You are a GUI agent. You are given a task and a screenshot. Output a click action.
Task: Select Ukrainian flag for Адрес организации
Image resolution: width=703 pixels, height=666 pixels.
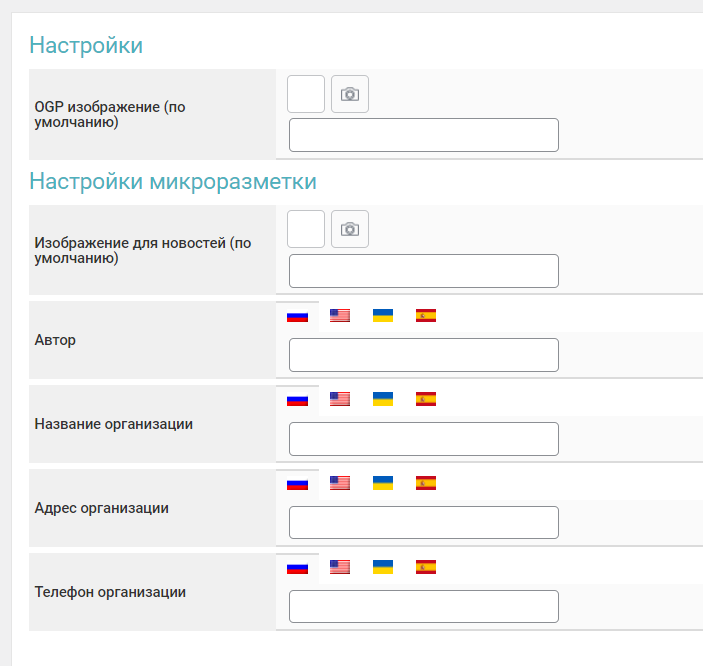[383, 484]
